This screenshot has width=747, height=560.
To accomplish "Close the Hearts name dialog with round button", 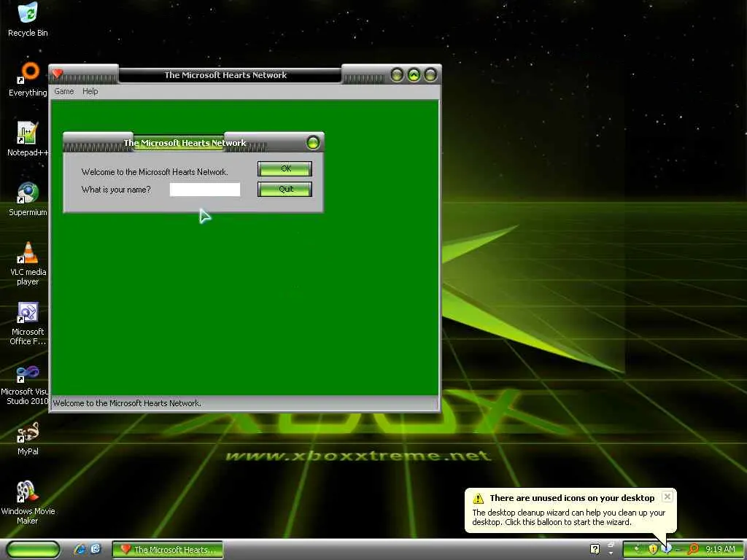I will tap(313, 142).
